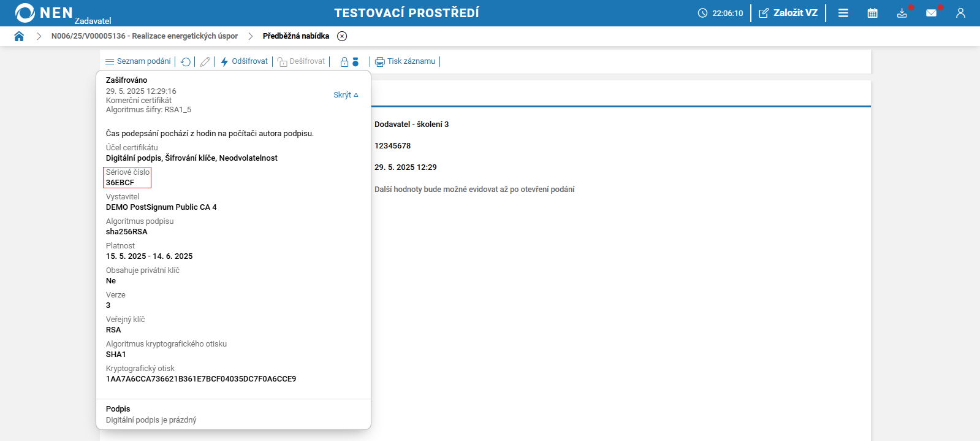Open the calendar icon in header
Screen dimensions: 980x441
[873, 13]
